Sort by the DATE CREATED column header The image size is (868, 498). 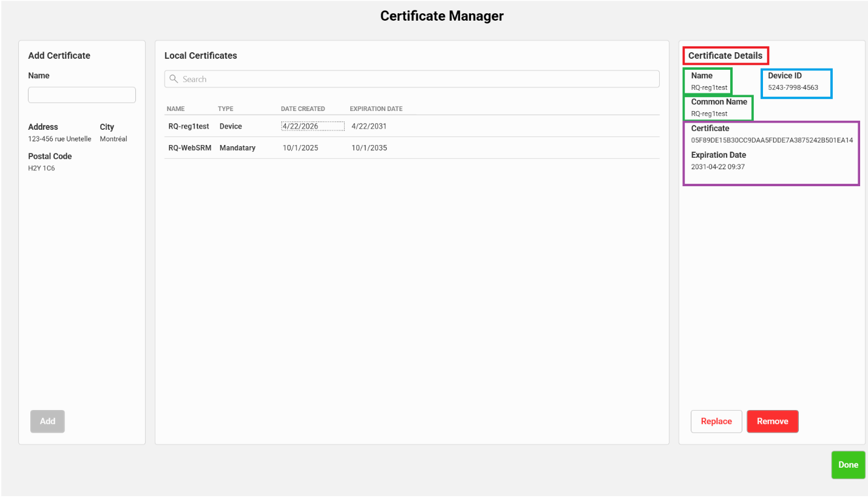point(303,109)
